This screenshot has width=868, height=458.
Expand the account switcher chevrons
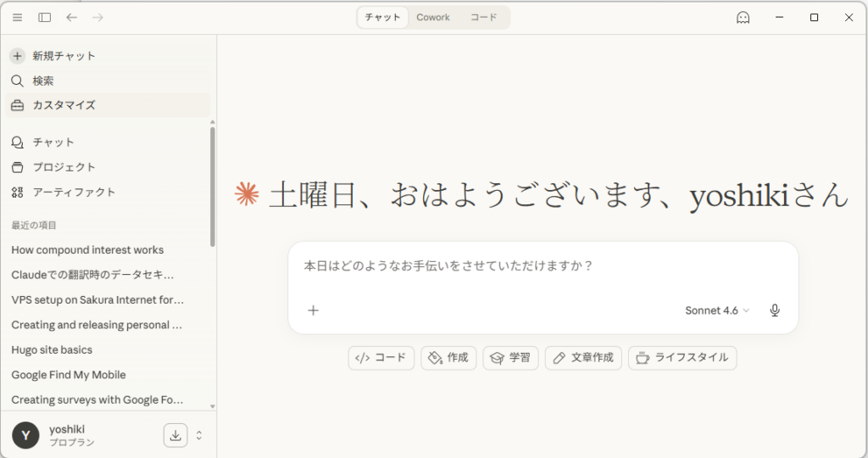click(x=199, y=435)
